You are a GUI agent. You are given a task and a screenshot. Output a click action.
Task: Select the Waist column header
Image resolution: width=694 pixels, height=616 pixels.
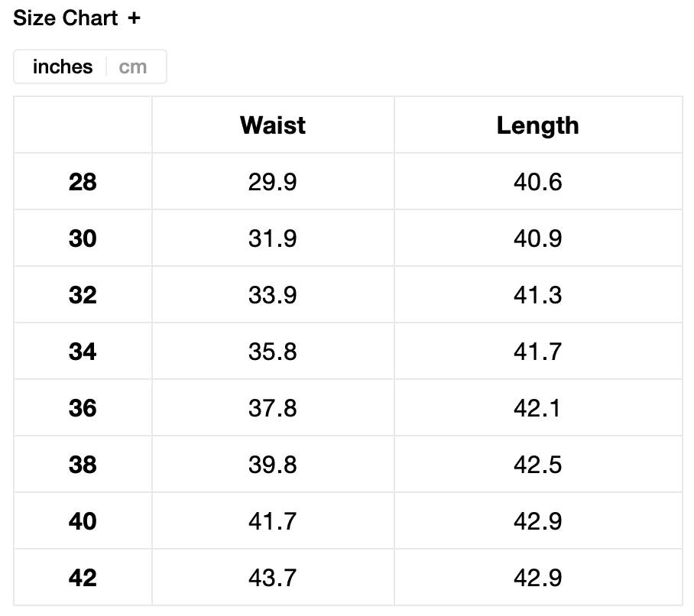tap(273, 125)
